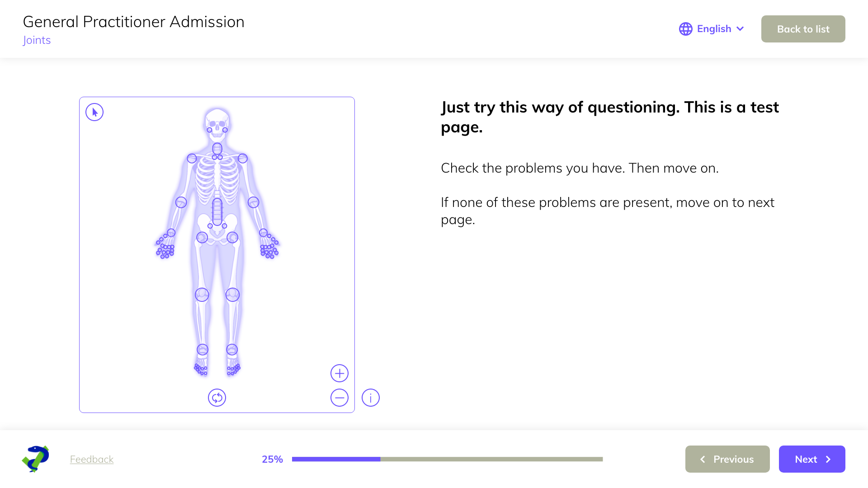The height and width of the screenshot is (488, 868).
Task: Open the Feedback link
Action: coord(92,459)
